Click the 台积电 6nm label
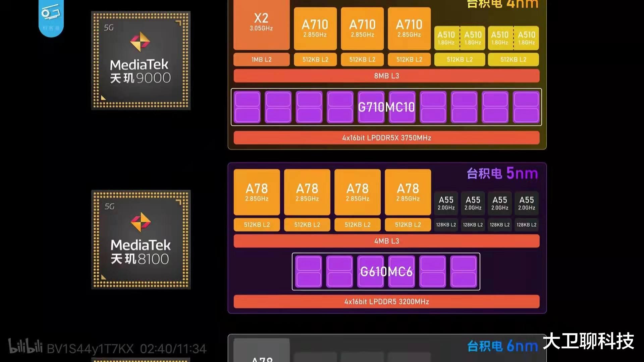Screen dimensions: 644x362 502,346
